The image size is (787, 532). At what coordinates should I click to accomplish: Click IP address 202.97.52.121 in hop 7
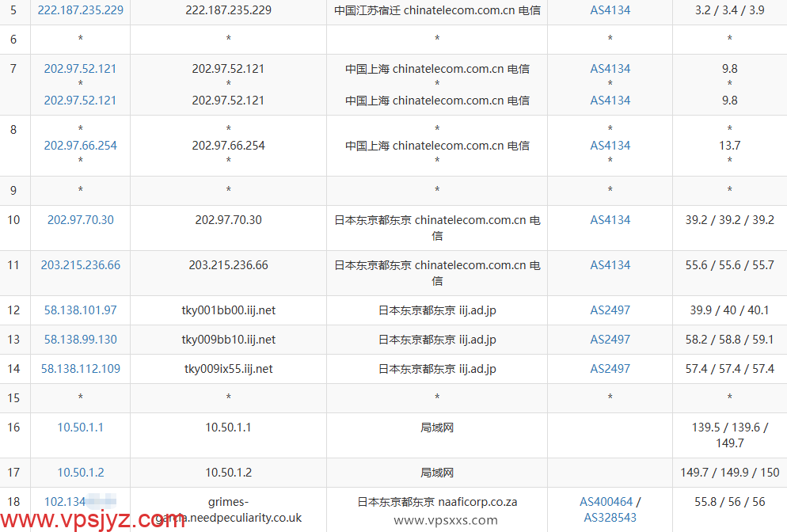(x=80, y=69)
